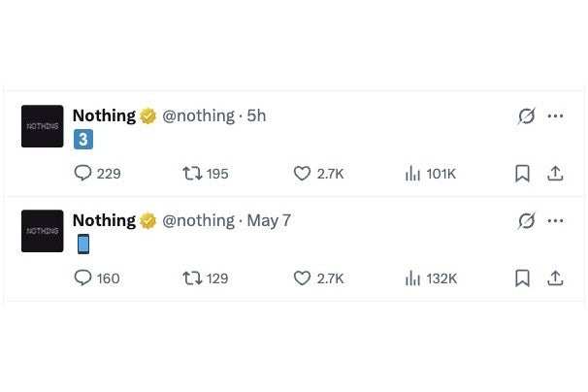
Task: Share the May 7 tweet
Action: click(x=555, y=278)
